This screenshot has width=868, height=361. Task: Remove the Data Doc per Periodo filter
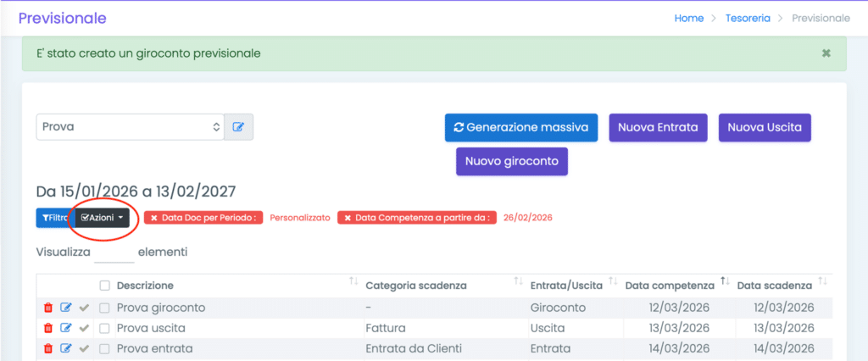154,218
